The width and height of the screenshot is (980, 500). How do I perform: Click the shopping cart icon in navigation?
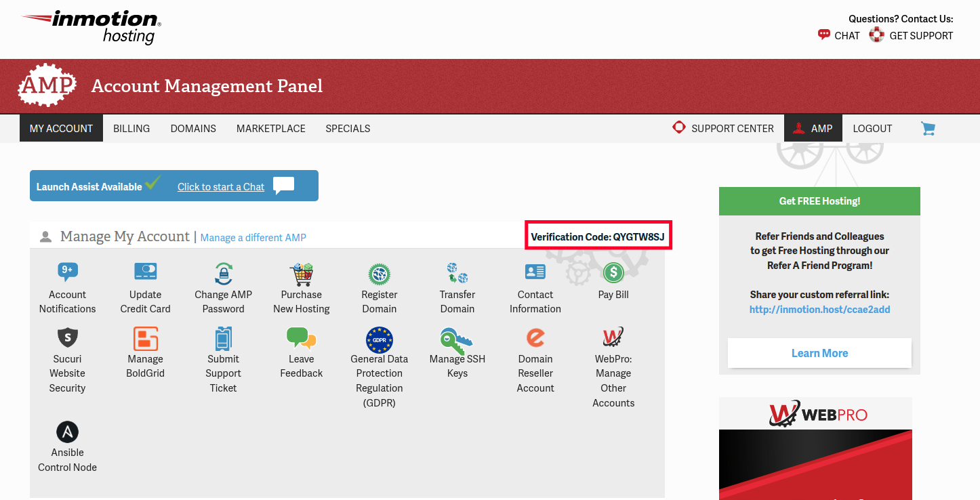click(x=928, y=128)
